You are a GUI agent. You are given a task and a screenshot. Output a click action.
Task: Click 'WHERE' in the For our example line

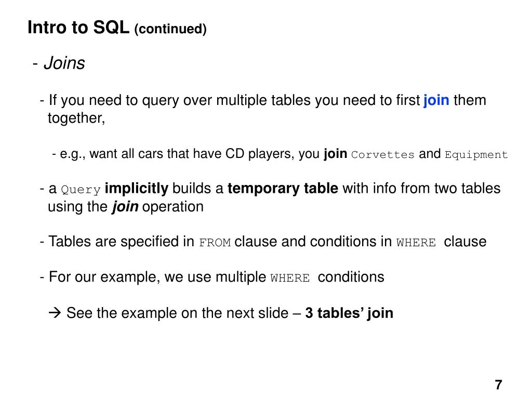click(x=290, y=278)
